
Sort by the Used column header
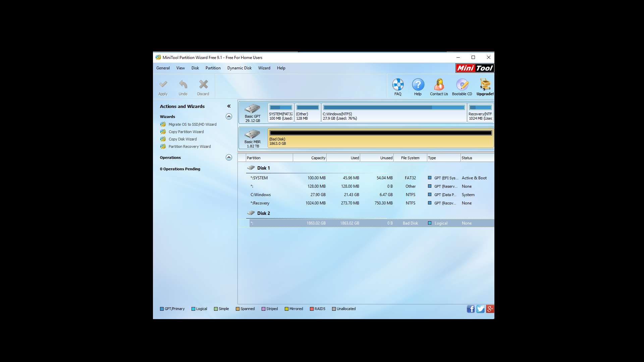coord(343,158)
